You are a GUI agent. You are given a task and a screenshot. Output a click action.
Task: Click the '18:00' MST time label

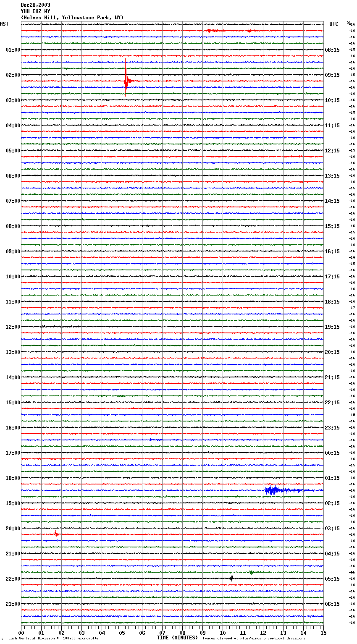click(13, 478)
